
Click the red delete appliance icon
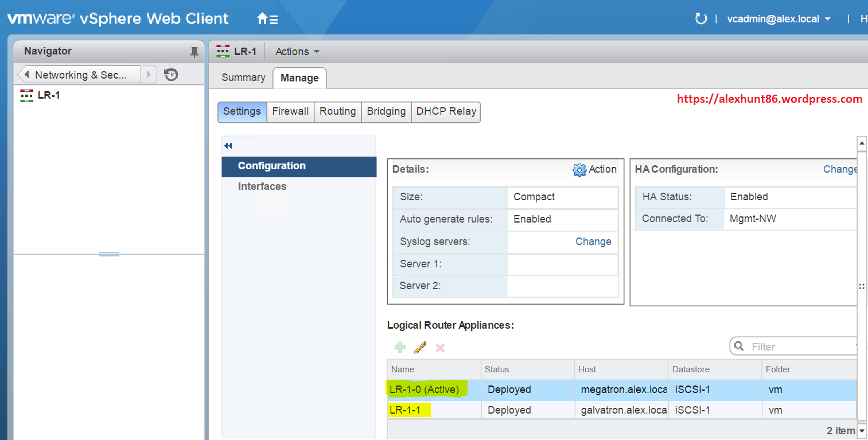coord(440,348)
